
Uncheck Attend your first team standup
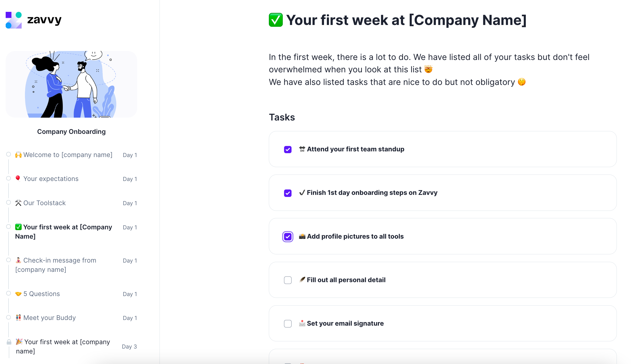pyautogui.click(x=288, y=149)
